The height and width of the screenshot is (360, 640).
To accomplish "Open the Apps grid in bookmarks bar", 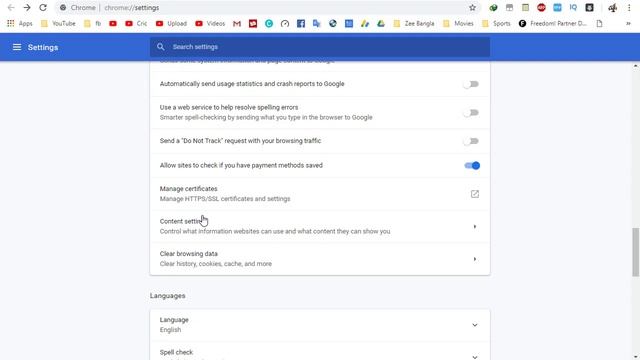I will pos(19,24).
